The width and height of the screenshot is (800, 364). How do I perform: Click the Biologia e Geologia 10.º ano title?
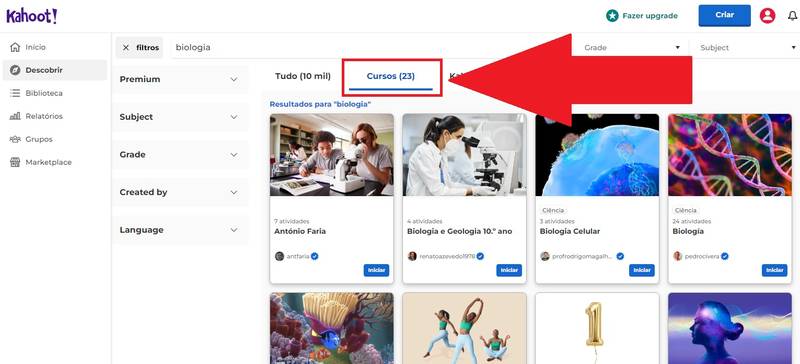click(x=459, y=231)
